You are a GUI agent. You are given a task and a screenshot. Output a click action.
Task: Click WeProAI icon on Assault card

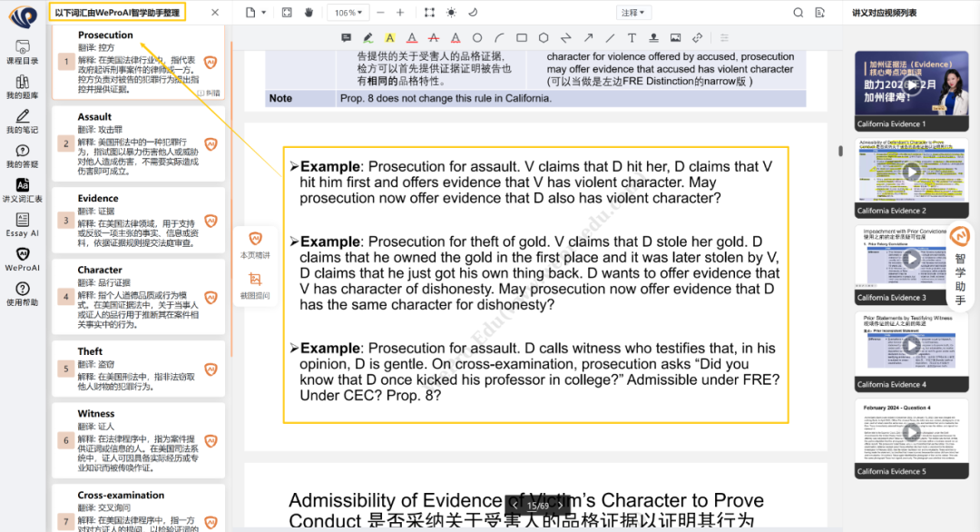pyautogui.click(x=211, y=144)
